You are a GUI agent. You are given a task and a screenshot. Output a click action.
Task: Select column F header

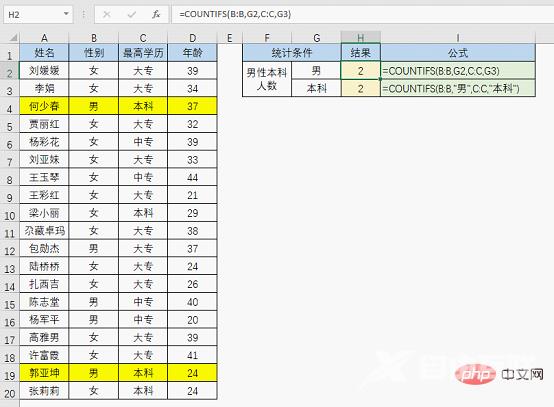pos(267,38)
